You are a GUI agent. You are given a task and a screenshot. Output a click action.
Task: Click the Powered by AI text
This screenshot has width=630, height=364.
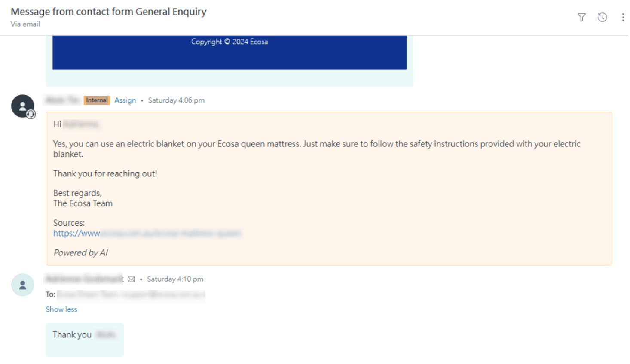point(81,253)
